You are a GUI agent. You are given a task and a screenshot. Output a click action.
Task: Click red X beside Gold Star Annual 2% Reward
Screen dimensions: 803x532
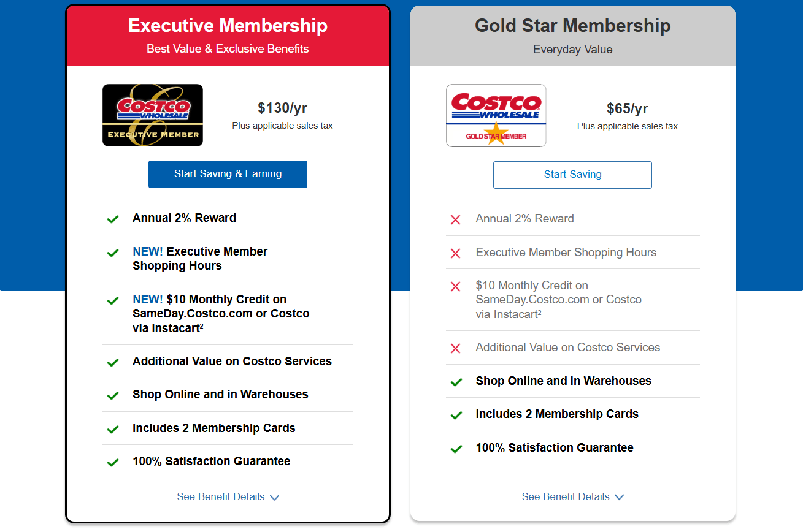point(455,219)
